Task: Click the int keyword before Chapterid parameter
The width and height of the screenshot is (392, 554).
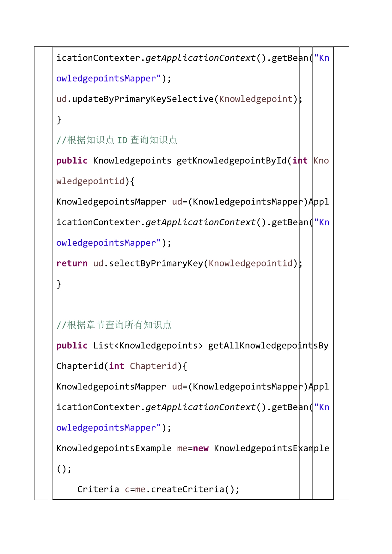Action: [116, 366]
